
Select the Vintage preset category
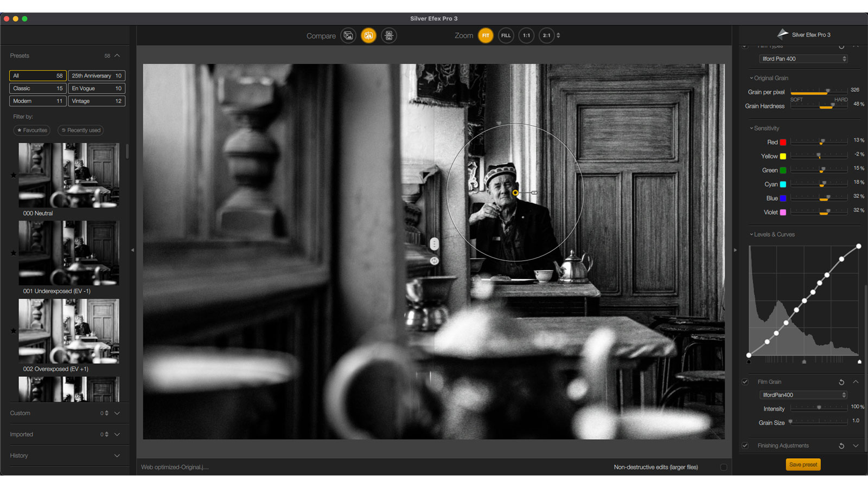(97, 101)
